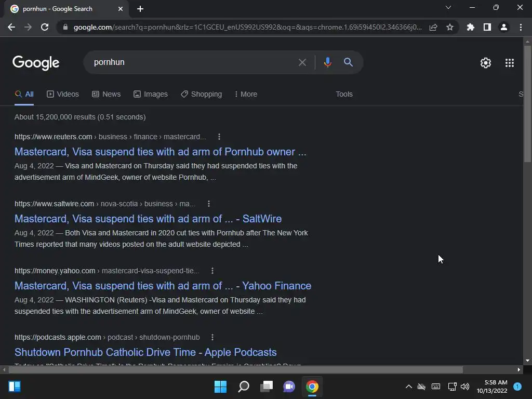Open options for the Yahoo result

(x=212, y=271)
